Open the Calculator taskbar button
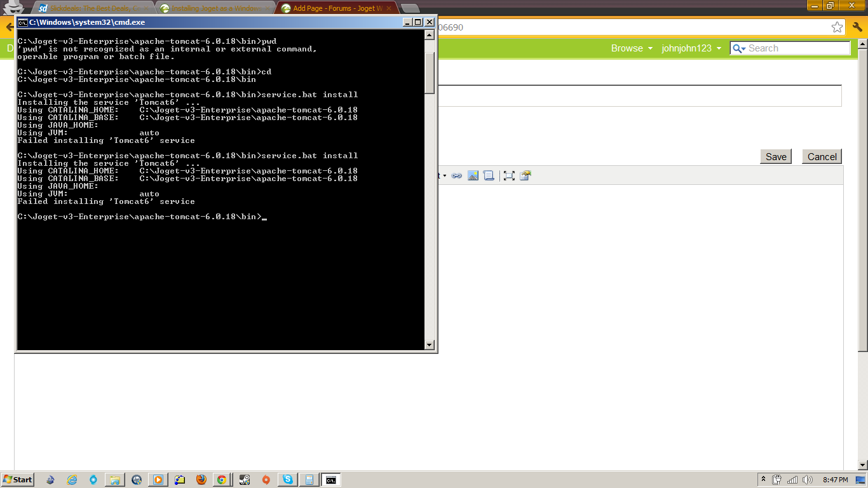Viewport: 868px width, 488px height. pyautogui.click(x=309, y=480)
